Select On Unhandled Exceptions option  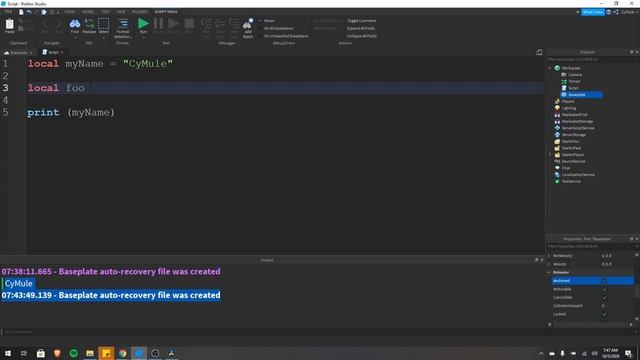[286, 36]
